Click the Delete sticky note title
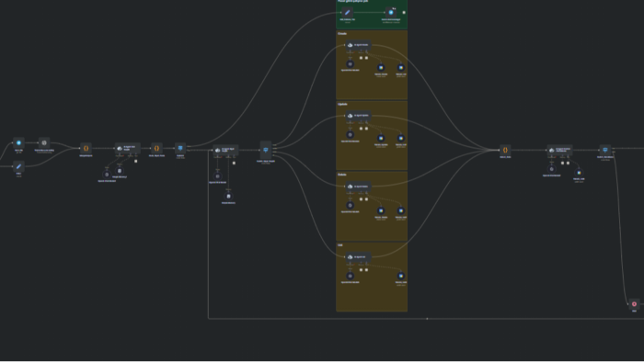 (x=342, y=175)
